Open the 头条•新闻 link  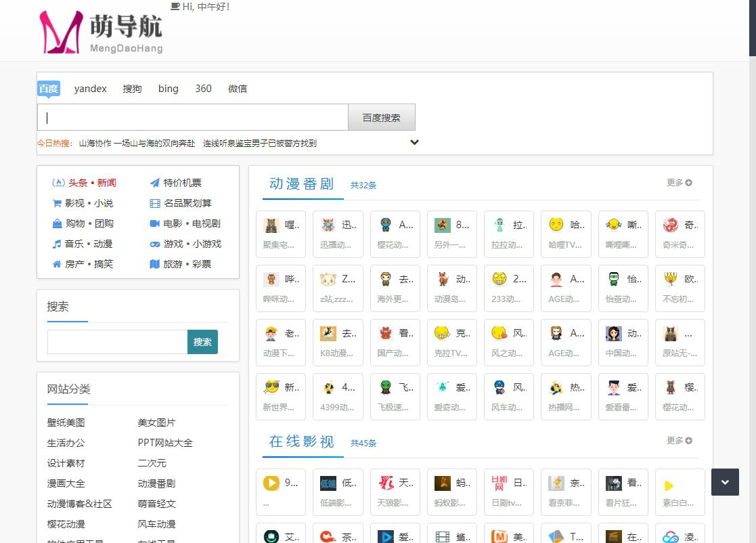[x=92, y=183]
